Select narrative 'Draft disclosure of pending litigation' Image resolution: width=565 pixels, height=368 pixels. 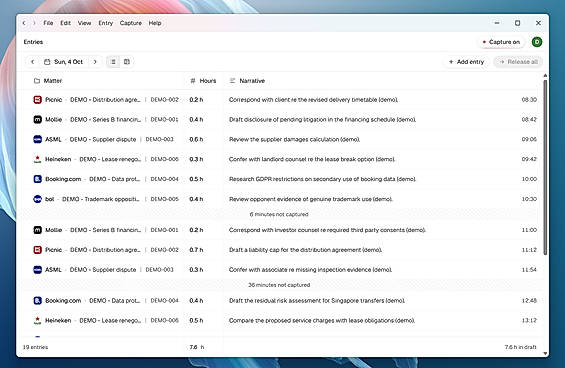pyautogui.click(x=322, y=120)
